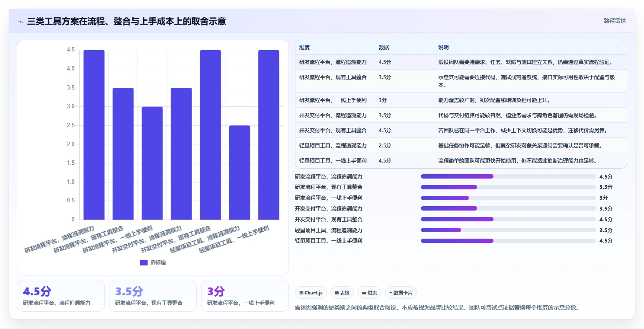The width and height of the screenshot is (644, 329).
Task: Click the 2.5分 progress value label
Action: 606,230
